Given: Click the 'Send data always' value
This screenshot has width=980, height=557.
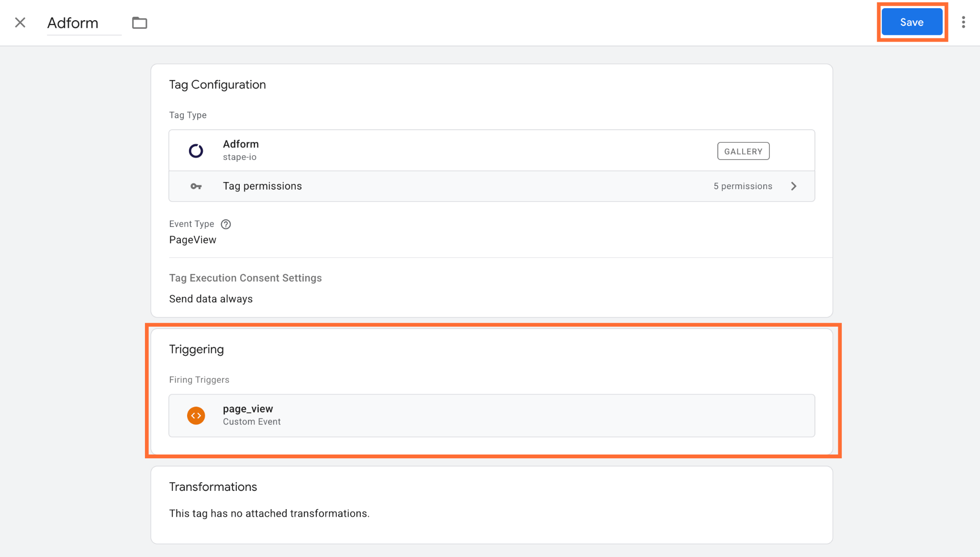Looking at the screenshot, I should (x=211, y=299).
